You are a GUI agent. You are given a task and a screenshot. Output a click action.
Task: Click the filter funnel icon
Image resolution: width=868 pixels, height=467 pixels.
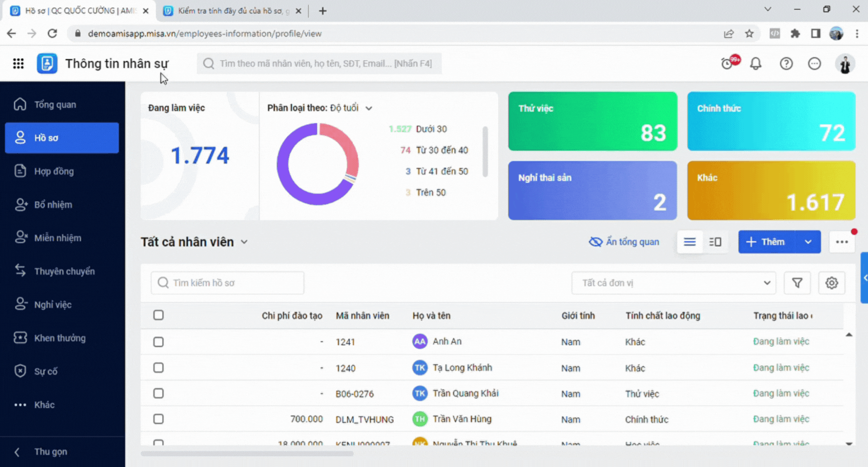[x=797, y=283]
